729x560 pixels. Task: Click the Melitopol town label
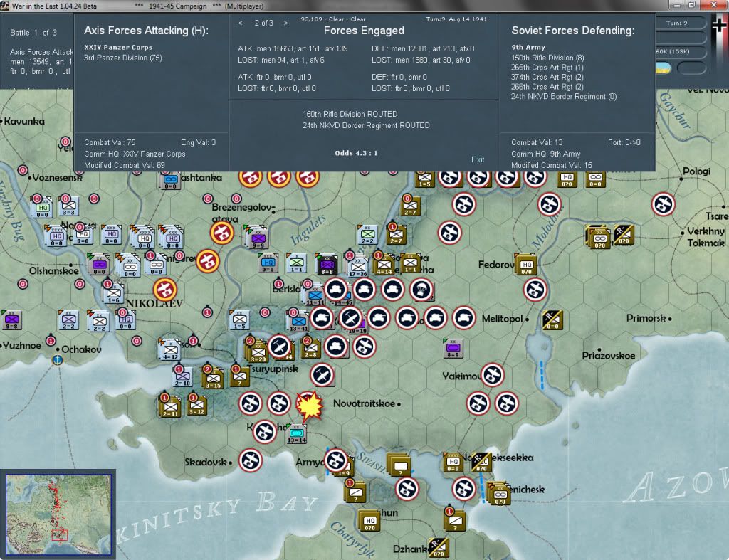[x=502, y=319]
